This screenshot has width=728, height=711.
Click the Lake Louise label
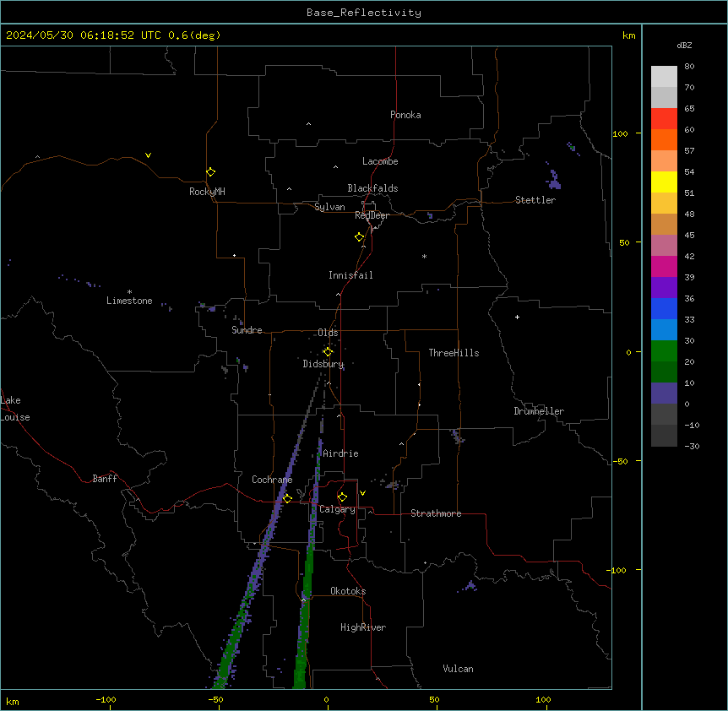tap(15, 409)
